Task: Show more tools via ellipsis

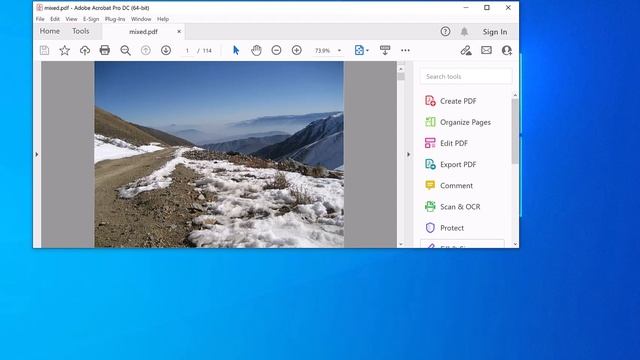Action: click(405, 50)
